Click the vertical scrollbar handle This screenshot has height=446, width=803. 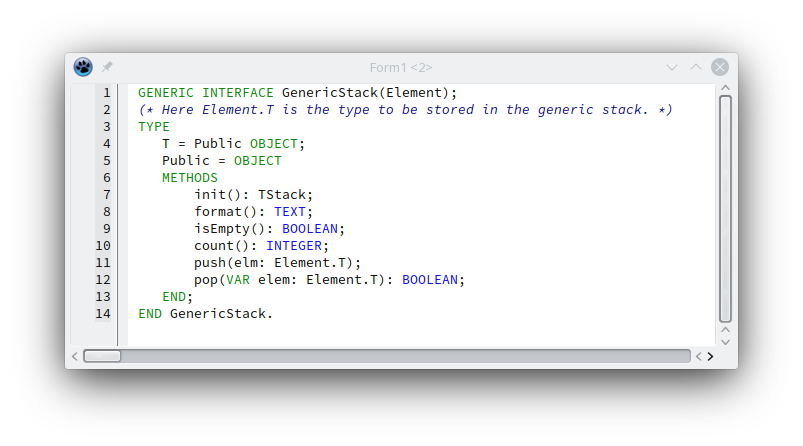pyautogui.click(x=725, y=209)
